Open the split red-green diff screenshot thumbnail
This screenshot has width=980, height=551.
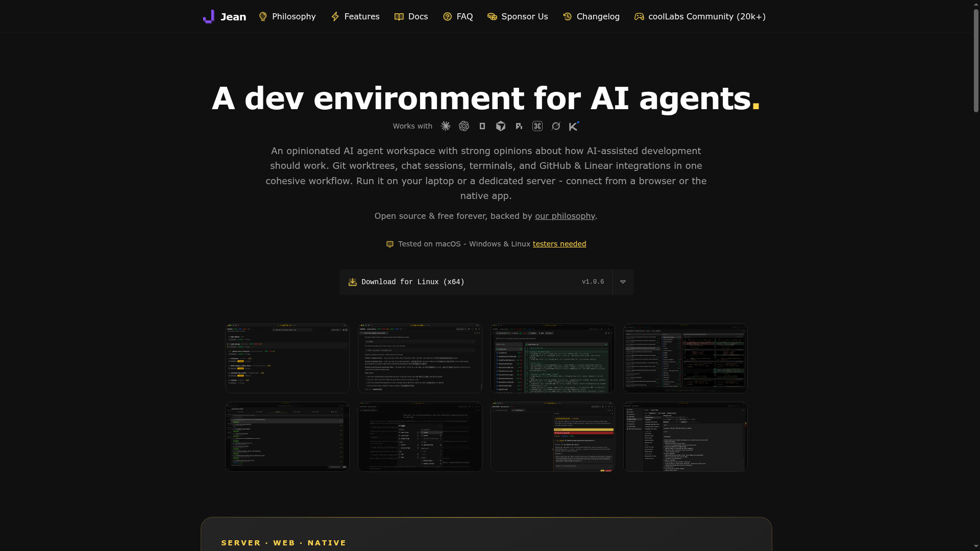(x=685, y=359)
